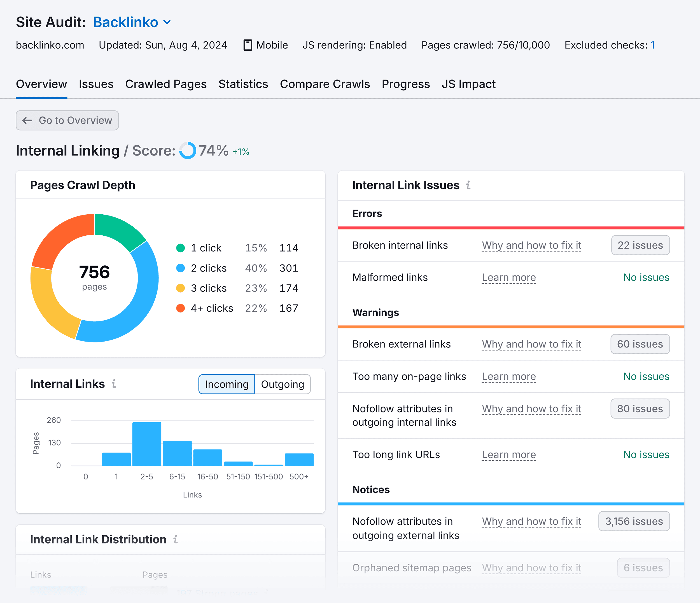Image resolution: width=700 pixels, height=603 pixels.
Task: Expand broken internal links 22 issues
Action: pyautogui.click(x=640, y=245)
